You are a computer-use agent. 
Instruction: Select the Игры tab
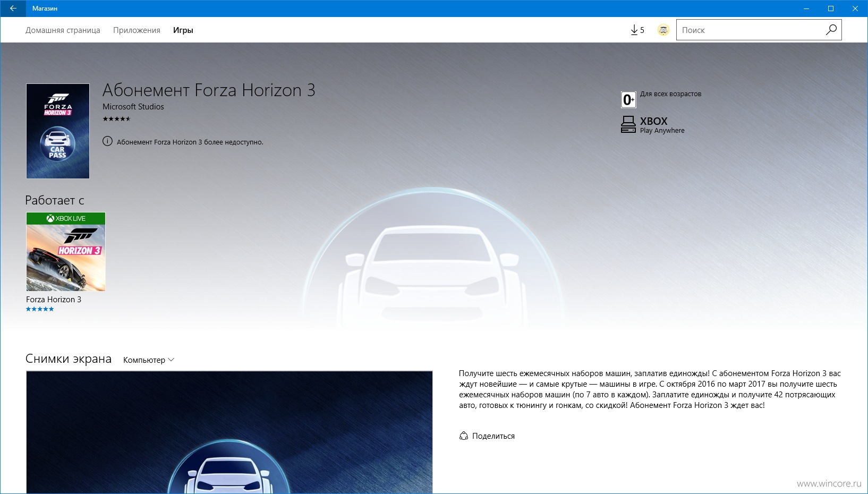click(183, 30)
